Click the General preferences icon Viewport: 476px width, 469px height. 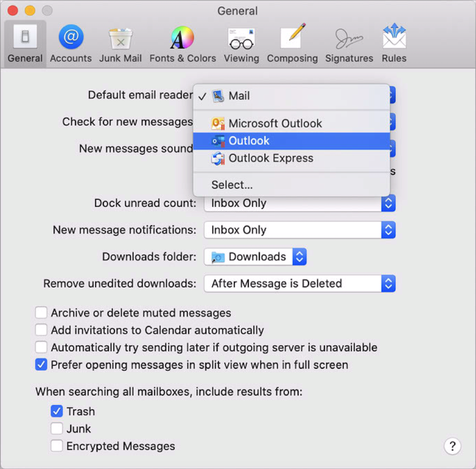click(25, 44)
